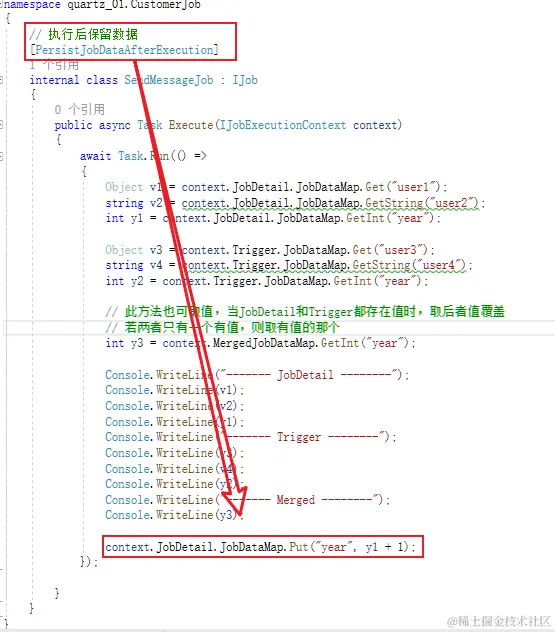555x632 pixels.
Task: Click the 'Object' type on the v3 line
Action: (124, 250)
